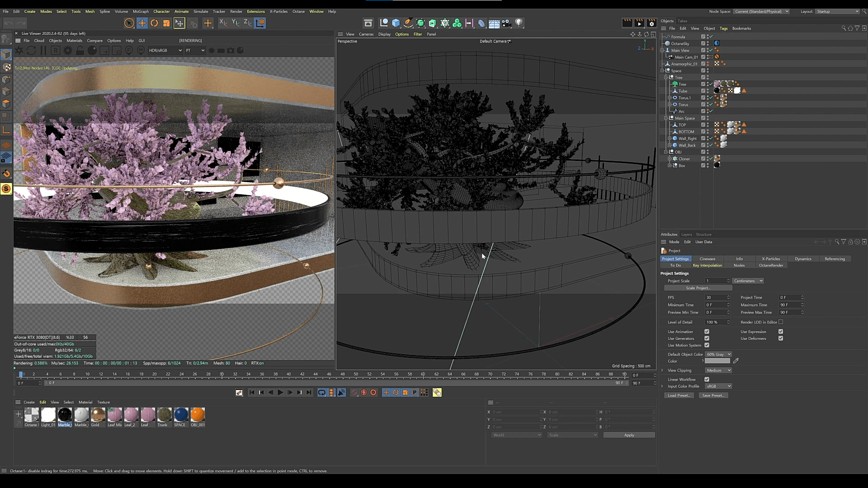868x488 pixels.
Task: Click the default object Color swatch
Action: (717, 361)
